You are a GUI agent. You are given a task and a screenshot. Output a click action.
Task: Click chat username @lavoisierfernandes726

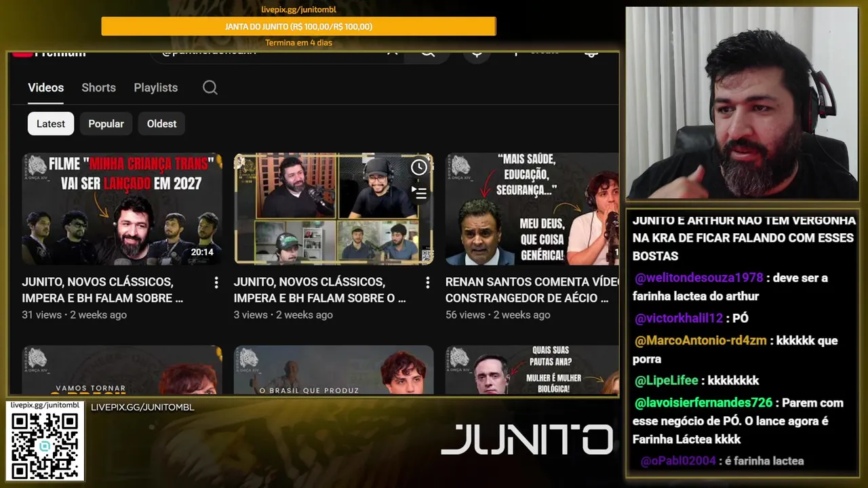(x=704, y=403)
